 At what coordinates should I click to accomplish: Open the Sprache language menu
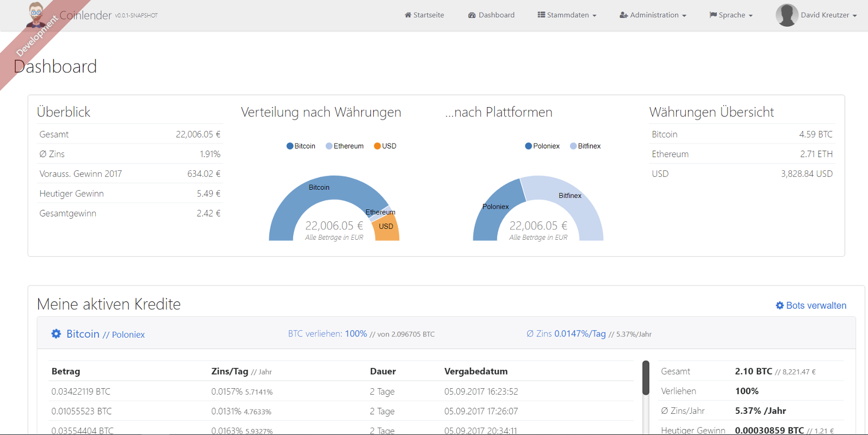(731, 15)
